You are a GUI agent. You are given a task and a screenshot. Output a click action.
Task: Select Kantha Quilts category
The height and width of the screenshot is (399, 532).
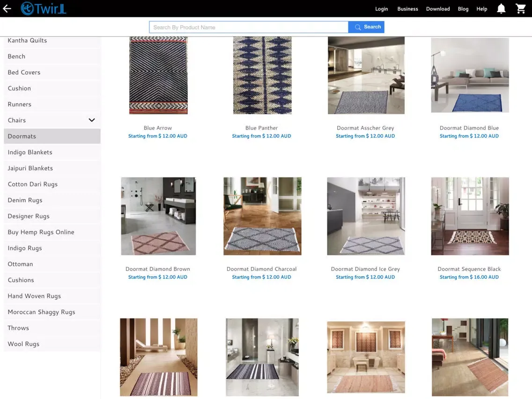(x=52, y=41)
